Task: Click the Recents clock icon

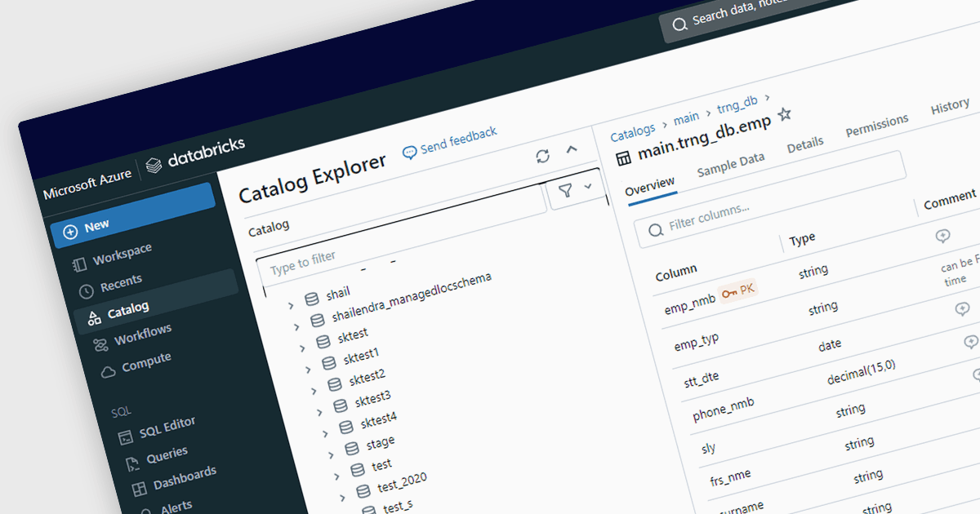Action: click(87, 291)
